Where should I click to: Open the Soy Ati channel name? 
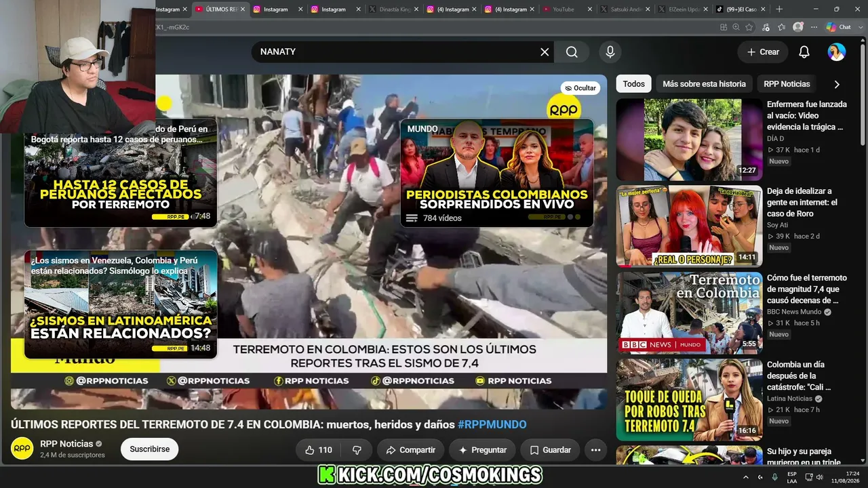[777, 225]
